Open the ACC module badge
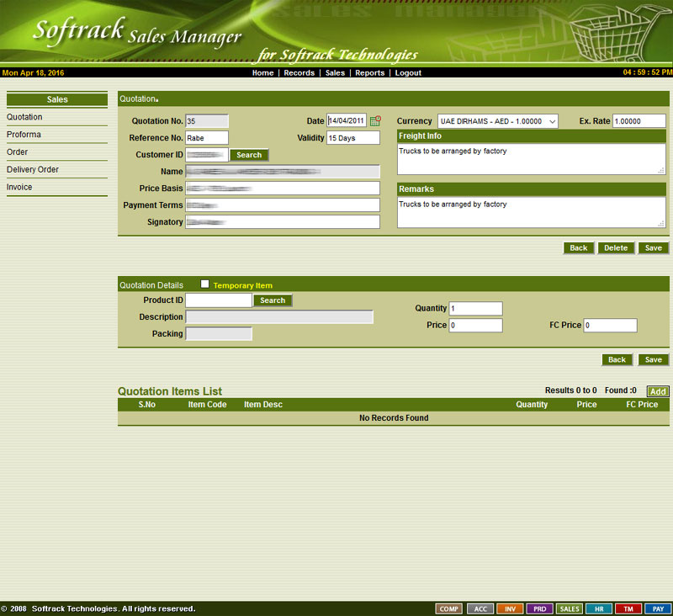Screen dimensions: 673x616 coord(480,608)
